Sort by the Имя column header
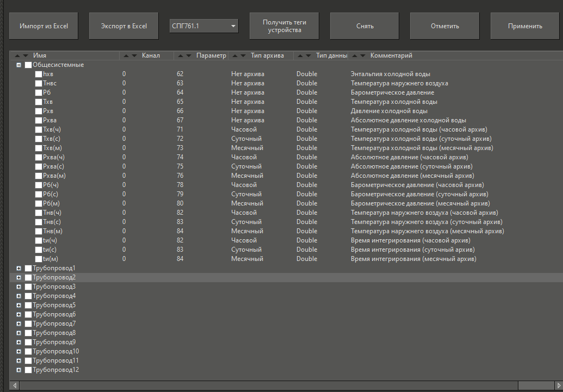 tap(39, 55)
